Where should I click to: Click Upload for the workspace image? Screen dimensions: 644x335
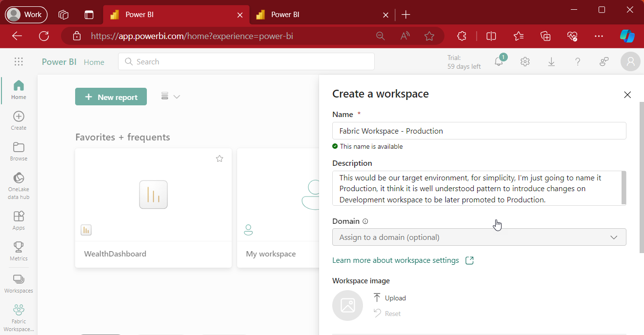tap(389, 297)
